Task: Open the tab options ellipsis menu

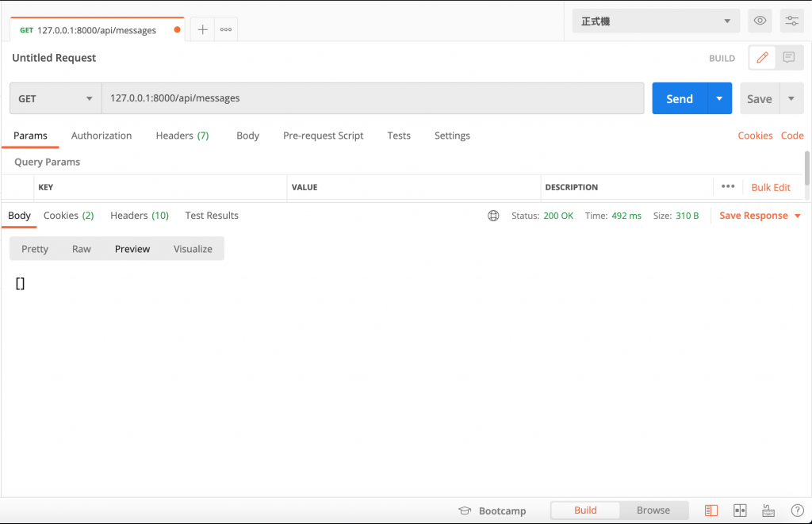Action: 226,29
